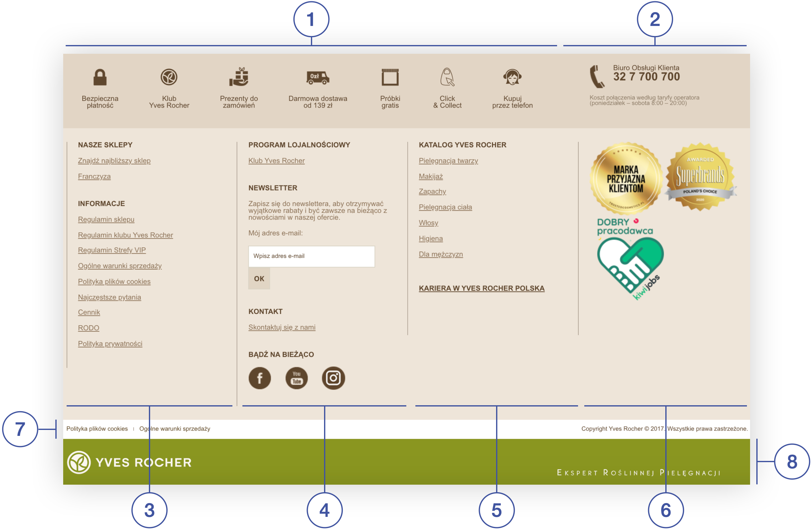
Task: Click the Ekspert Roślinnej Pielęgnacji tagline
Action: click(x=639, y=473)
